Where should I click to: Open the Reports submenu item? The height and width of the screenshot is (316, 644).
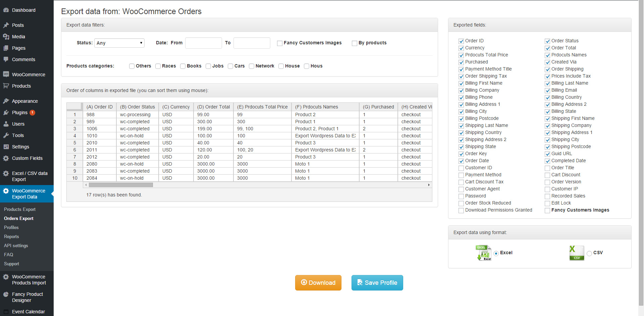(x=11, y=236)
